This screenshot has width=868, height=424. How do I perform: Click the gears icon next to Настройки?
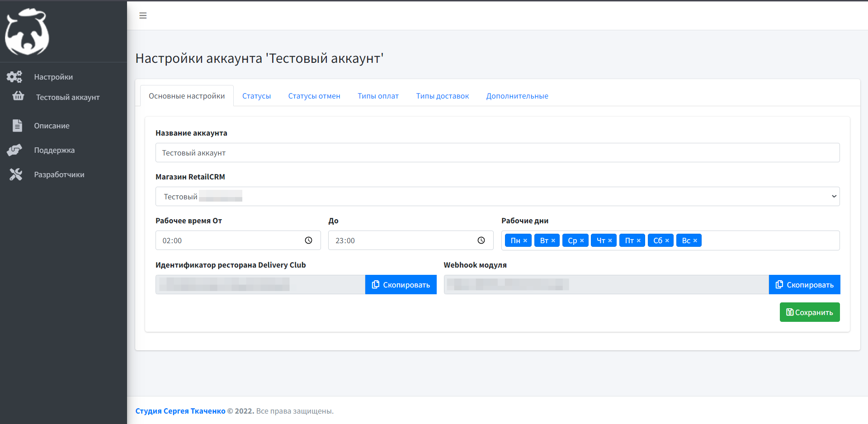14,77
